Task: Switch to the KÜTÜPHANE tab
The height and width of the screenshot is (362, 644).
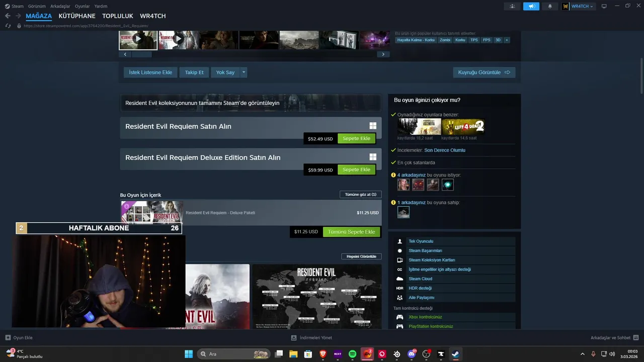Action: click(77, 16)
